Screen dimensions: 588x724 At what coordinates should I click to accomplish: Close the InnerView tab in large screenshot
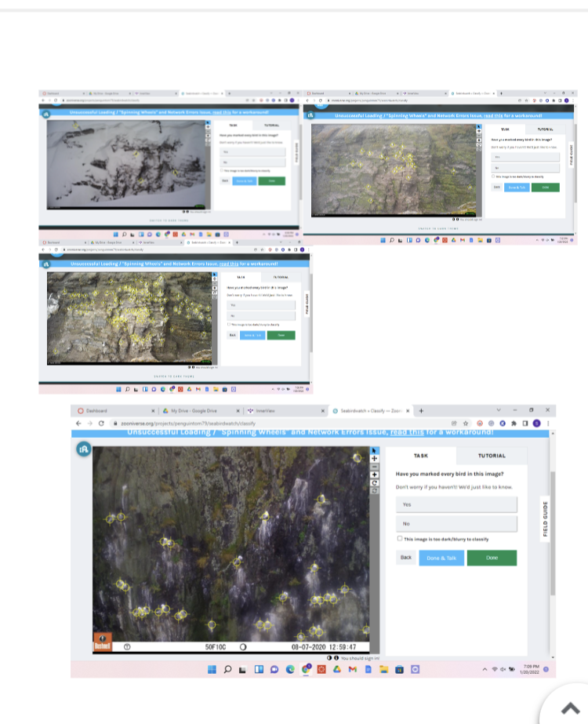(322, 410)
